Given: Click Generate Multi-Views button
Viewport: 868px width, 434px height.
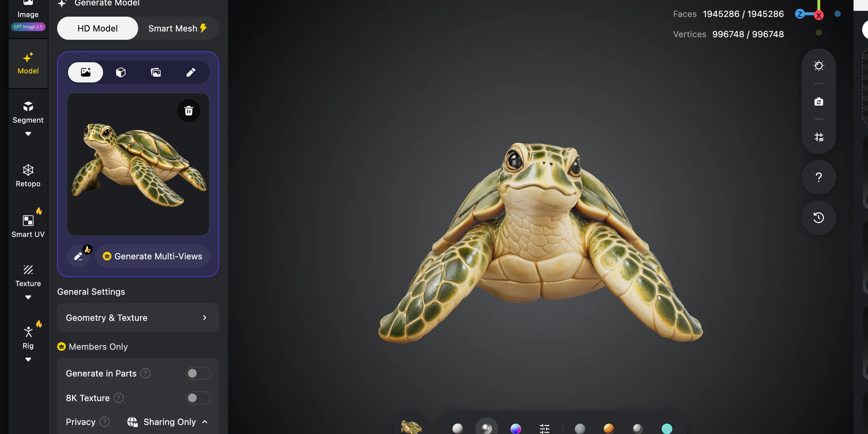Looking at the screenshot, I should 152,256.
